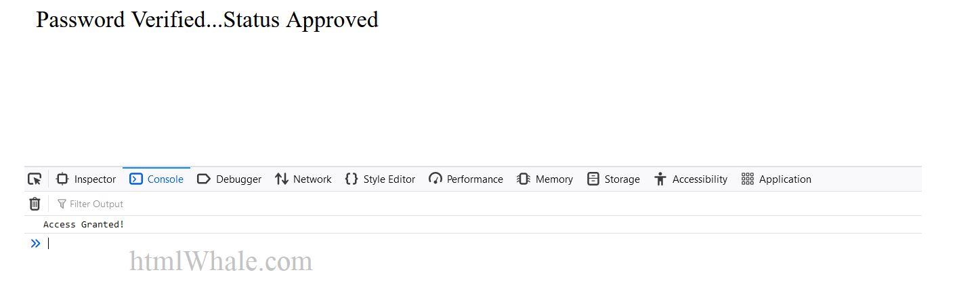Click the Storage database icon
This screenshot has height=285, width=980.
[593, 179]
